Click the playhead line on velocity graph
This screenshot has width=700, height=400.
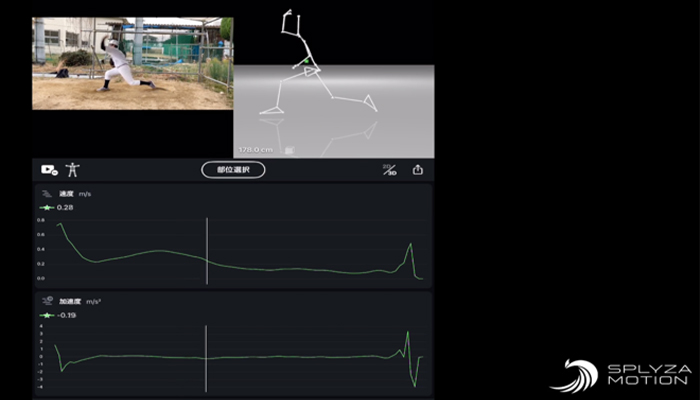point(207,251)
